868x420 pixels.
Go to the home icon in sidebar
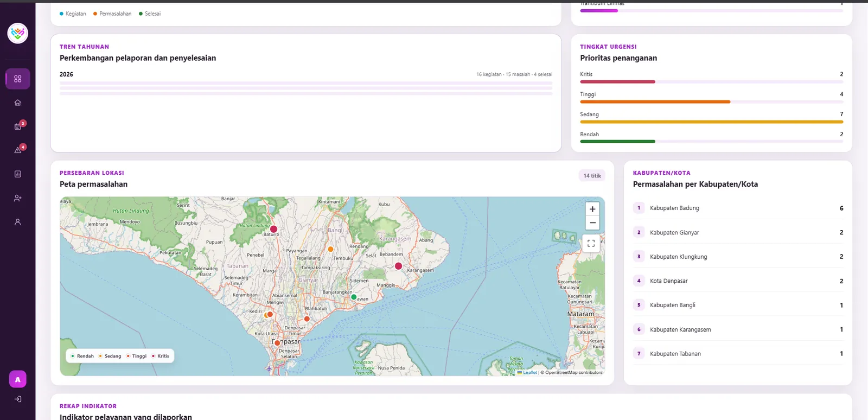(18, 103)
